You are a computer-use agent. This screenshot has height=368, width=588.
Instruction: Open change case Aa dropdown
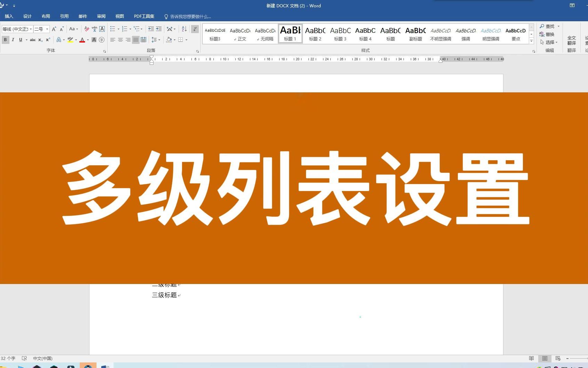[x=73, y=29]
